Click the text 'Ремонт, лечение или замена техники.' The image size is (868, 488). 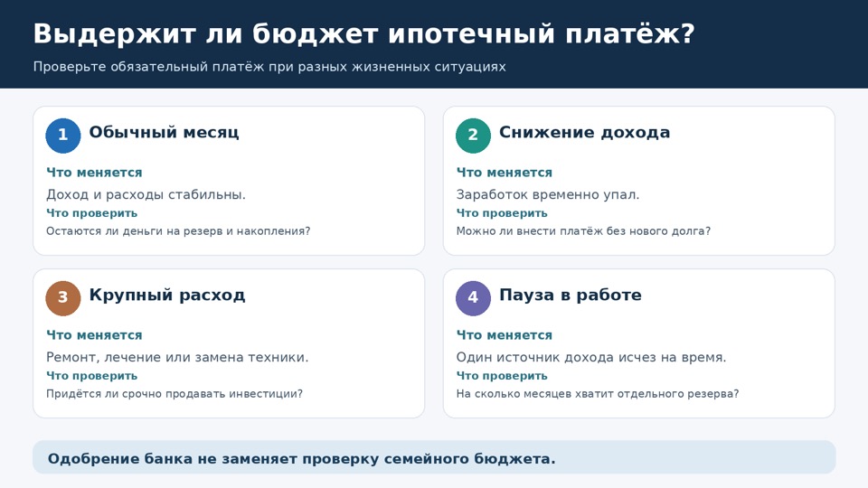(x=177, y=358)
